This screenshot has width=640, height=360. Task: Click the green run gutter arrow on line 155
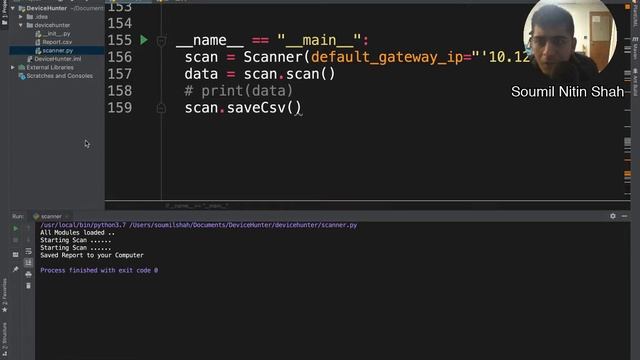click(144, 40)
